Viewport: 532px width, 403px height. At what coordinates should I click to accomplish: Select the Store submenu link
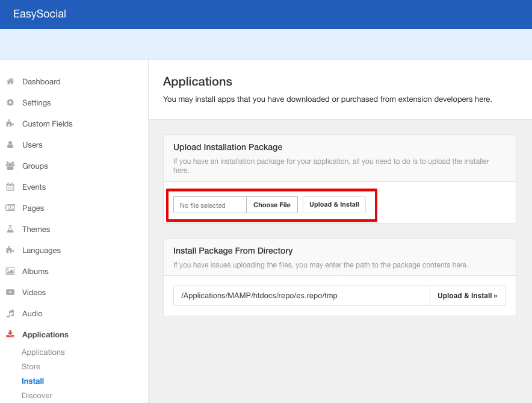point(31,367)
